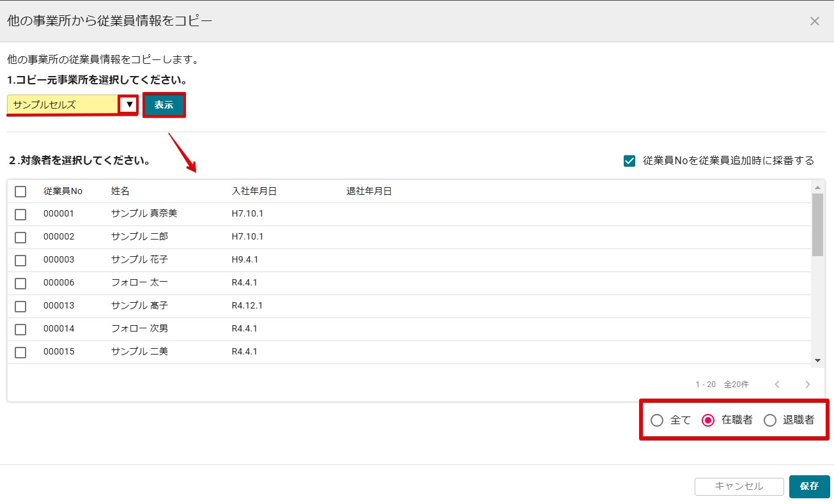This screenshot has width=834, height=504.
Task: Choose the 全て radio button
Action: tap(656, 420)
